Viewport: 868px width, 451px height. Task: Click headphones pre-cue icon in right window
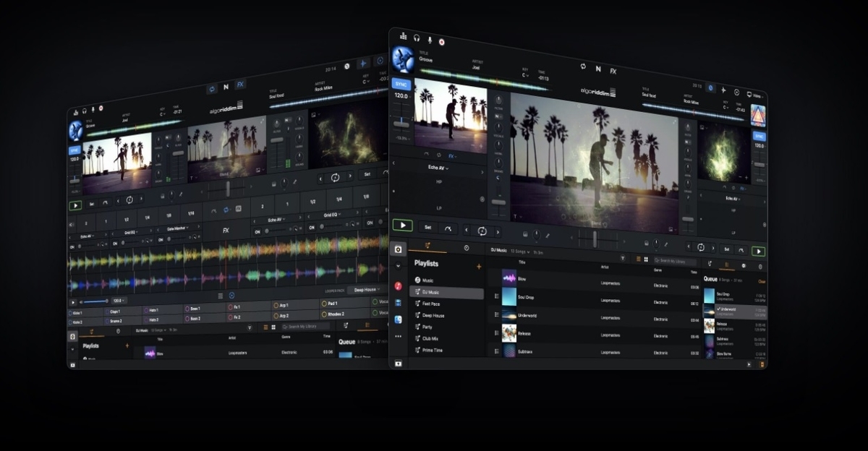(x=417, y=38)
